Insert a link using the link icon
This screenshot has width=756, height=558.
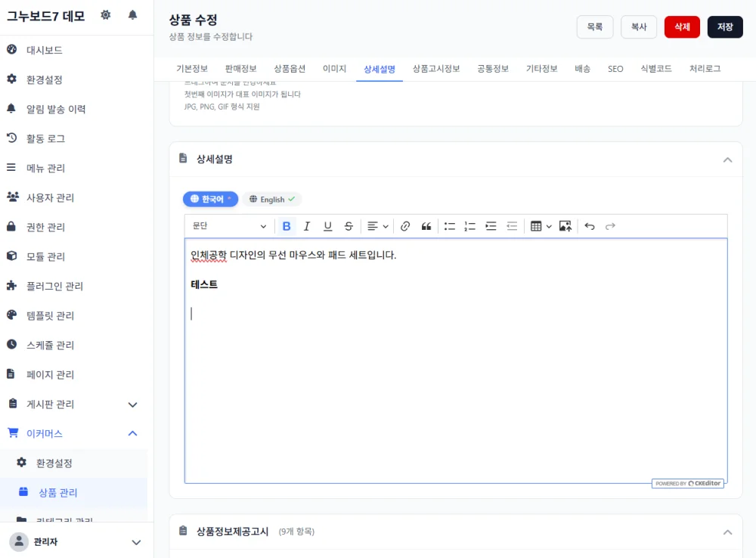pos(405,226)
